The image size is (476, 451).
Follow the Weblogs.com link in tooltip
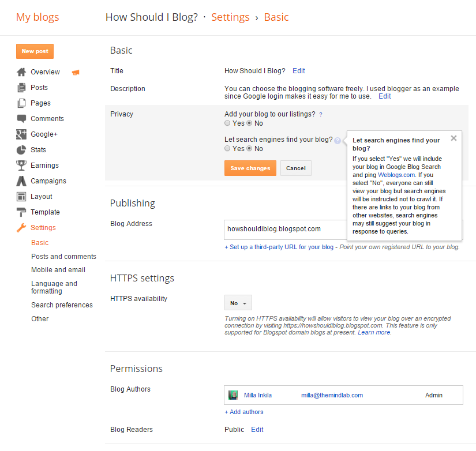coord(396,175)
